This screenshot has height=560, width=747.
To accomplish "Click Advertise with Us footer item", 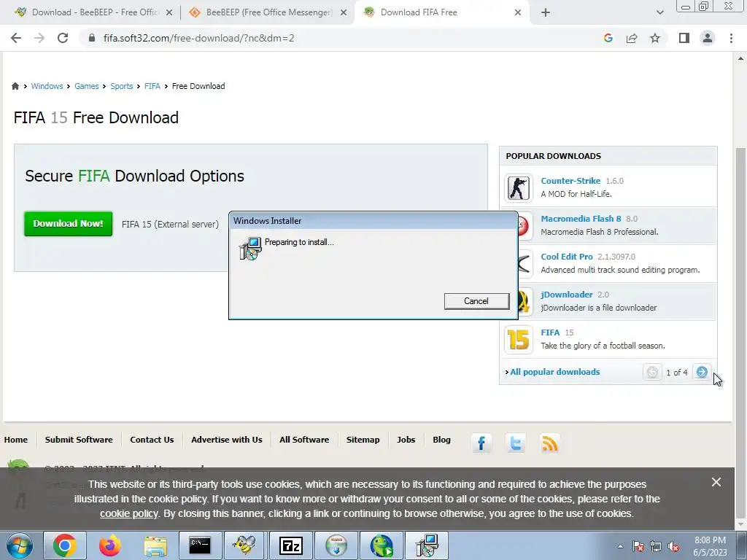I will coord(227,440).
